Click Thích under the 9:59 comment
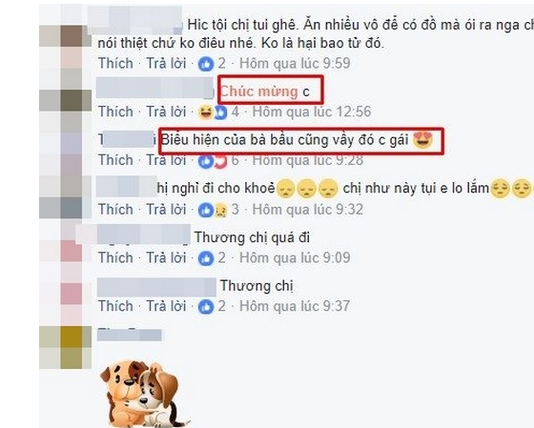 tap(116, 63)
